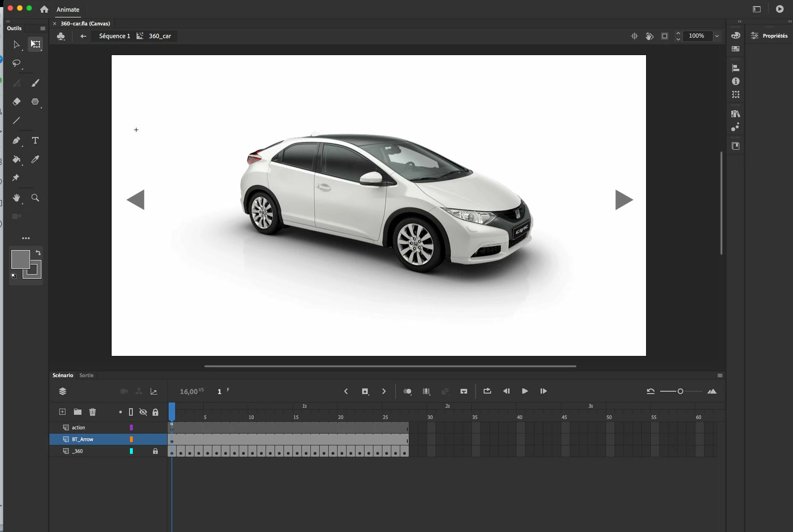Toggle edit multiple frames
The width and height of the screenshot is (793, 532).
click(426, 391)
